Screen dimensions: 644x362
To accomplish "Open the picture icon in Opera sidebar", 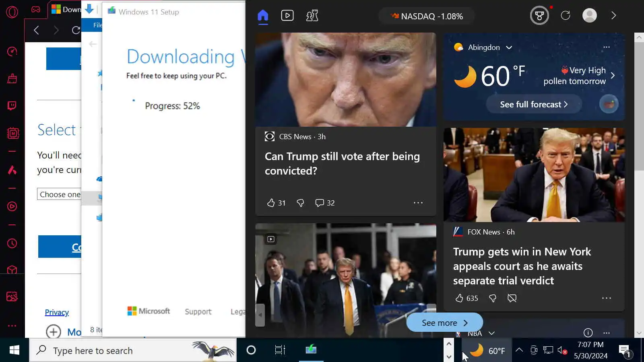I will pos(12,297).
